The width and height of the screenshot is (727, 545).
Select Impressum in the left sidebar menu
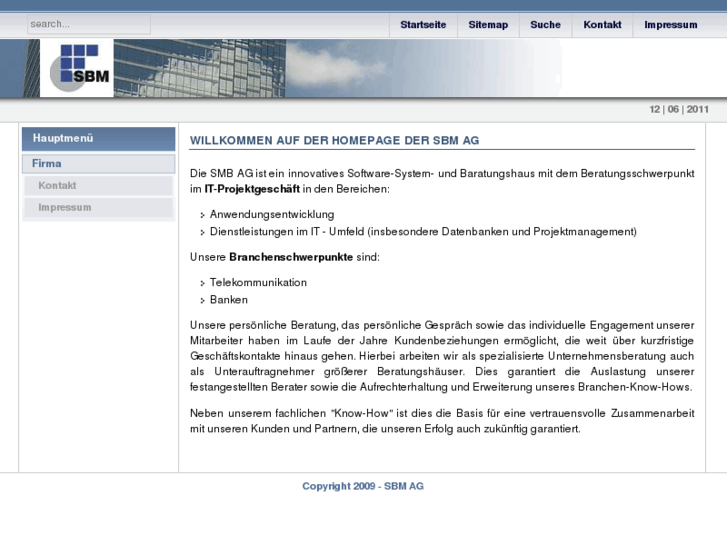click(x=99, y=207)
